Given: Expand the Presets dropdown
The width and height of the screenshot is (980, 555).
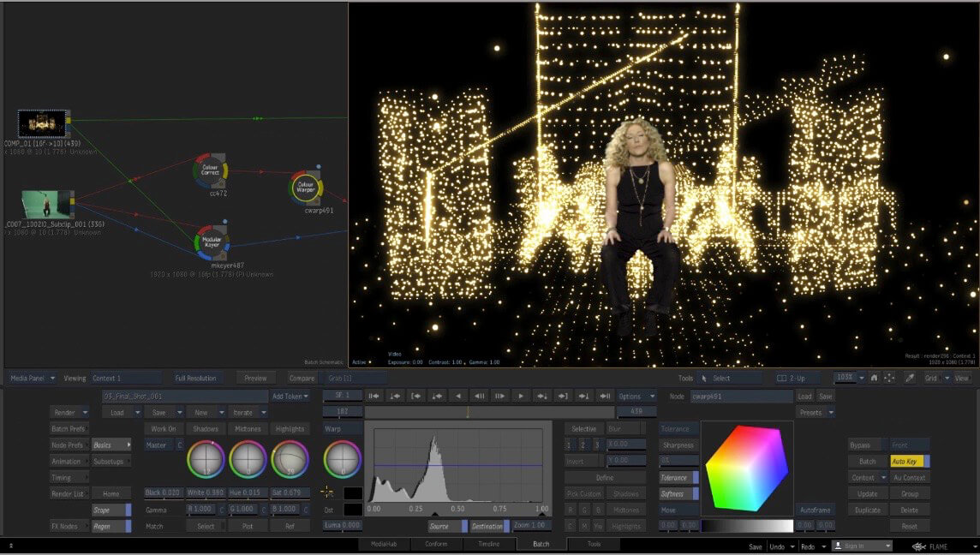Looking at the screenshot, I should pyautogui.click(x=815, y=412).
